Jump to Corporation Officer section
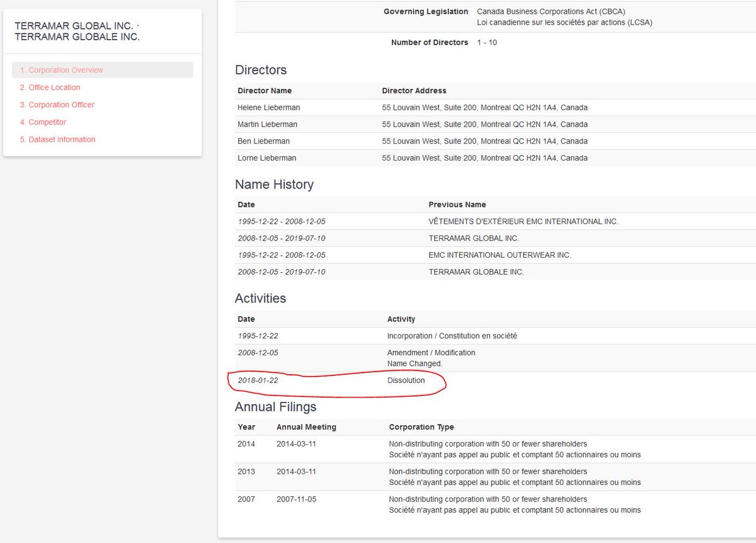The image size is (756, 543). pos(57,105)
